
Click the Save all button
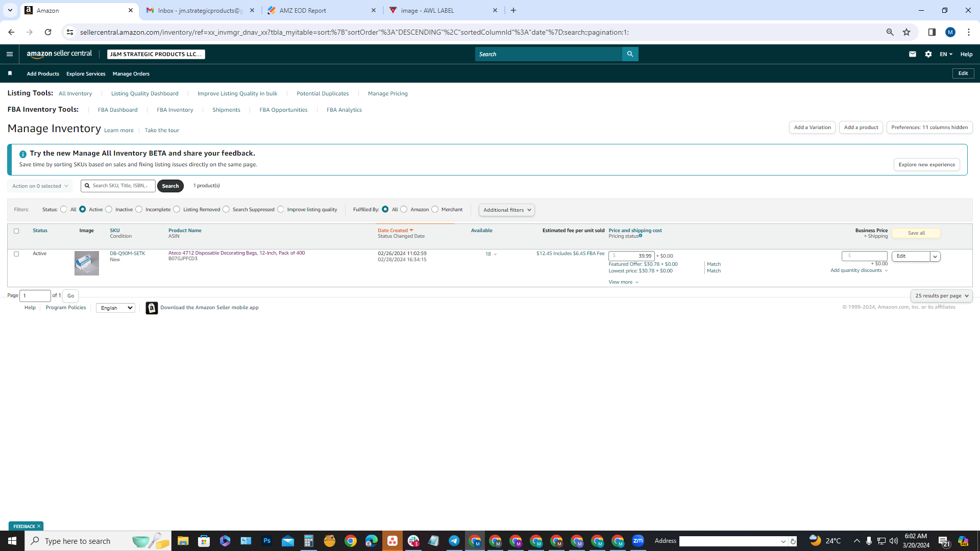(x=916, y=233)
